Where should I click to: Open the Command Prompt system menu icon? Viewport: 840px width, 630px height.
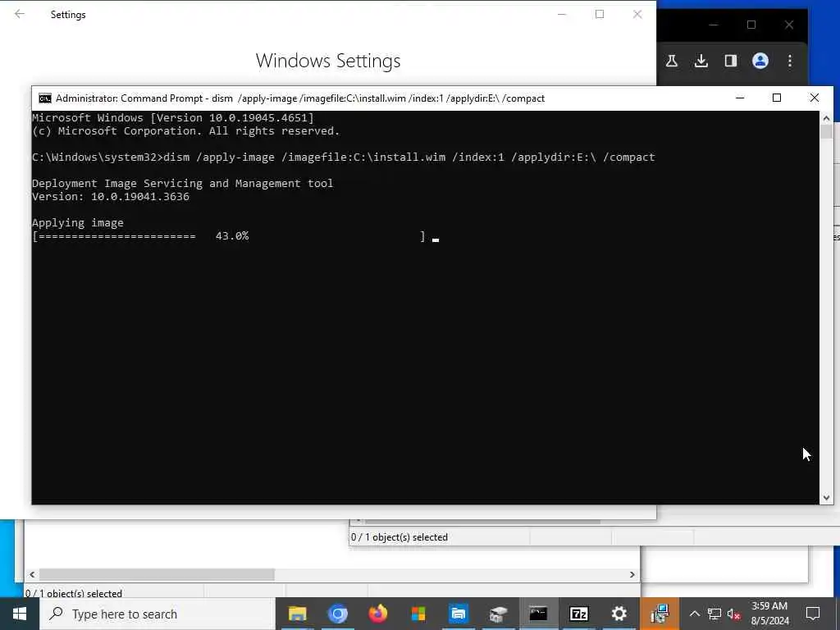(45, 98)
